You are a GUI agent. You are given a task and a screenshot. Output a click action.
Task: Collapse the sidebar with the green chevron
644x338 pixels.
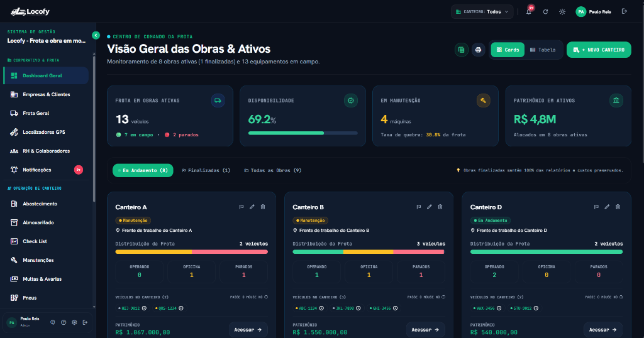point(96,35)
